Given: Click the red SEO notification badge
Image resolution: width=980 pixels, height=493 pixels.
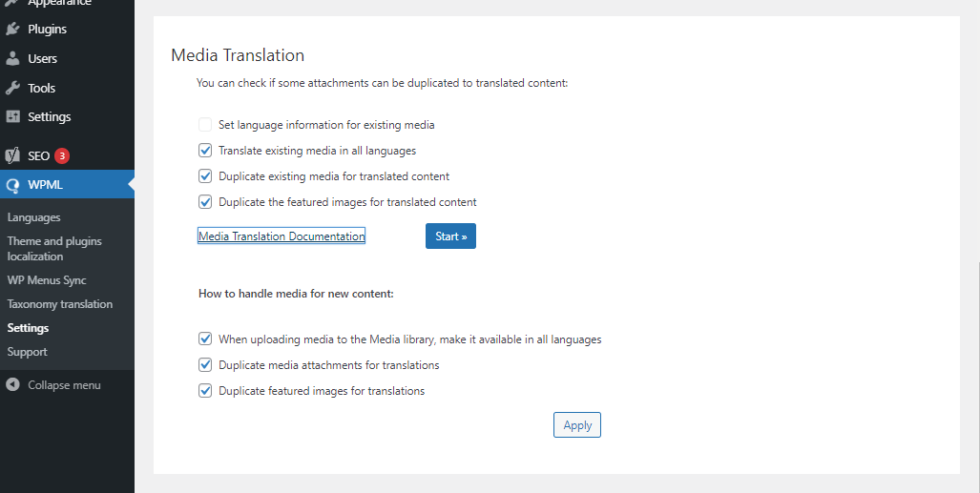Looking at the screenshot, I should (62, 155).
